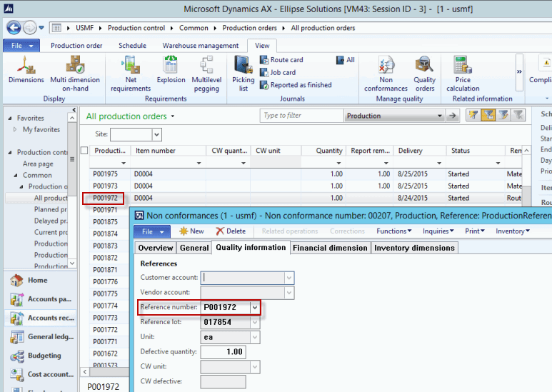Switch to the Financial dimension tab
552x392 pixels.
[x=330, y=248]
